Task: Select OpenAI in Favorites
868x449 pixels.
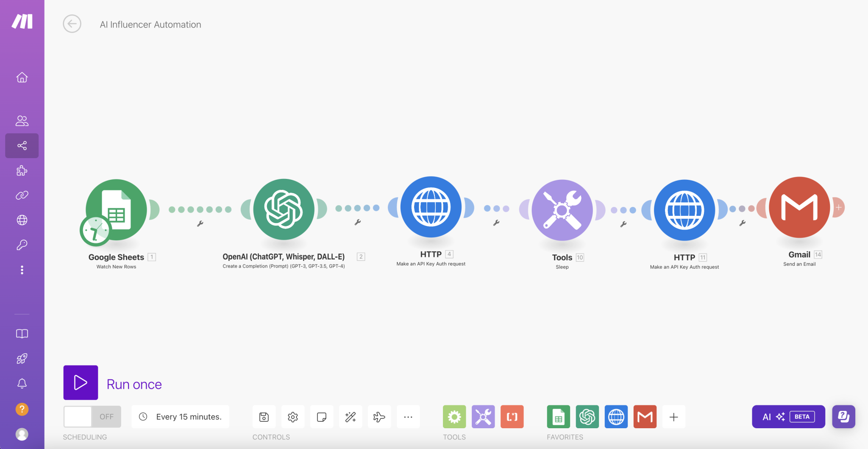Action: pos(587,417)
